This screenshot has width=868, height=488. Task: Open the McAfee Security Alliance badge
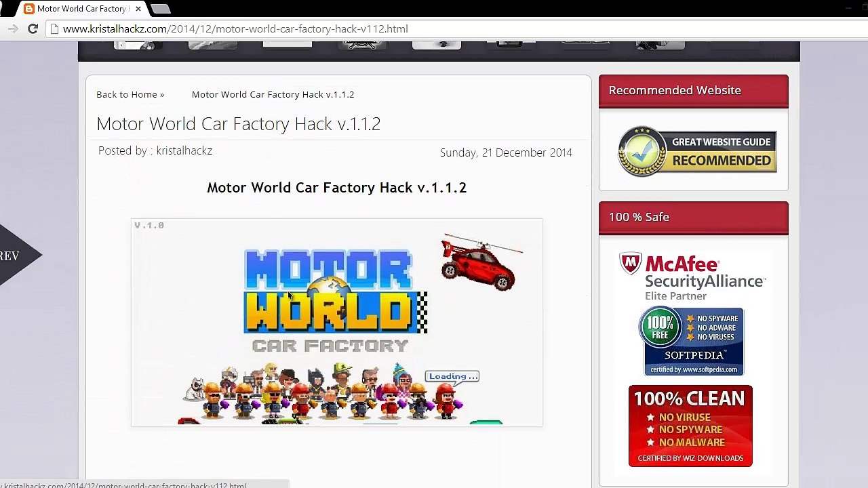(692, 277)
